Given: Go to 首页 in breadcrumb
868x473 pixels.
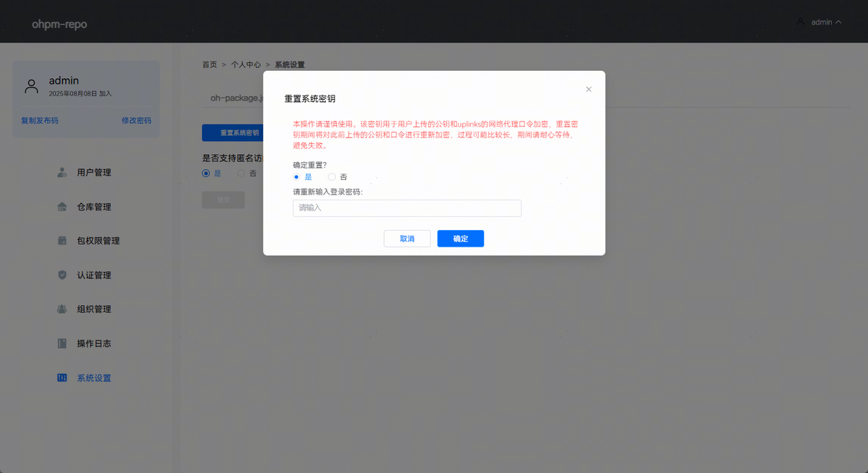Looking at the screenshot, I should tap(210, 64).
